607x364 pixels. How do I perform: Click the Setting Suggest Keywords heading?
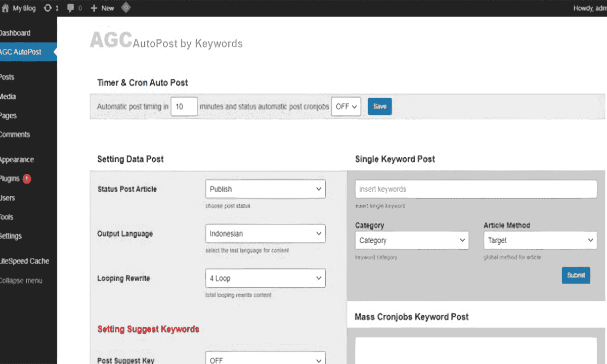tap(148, 329)
